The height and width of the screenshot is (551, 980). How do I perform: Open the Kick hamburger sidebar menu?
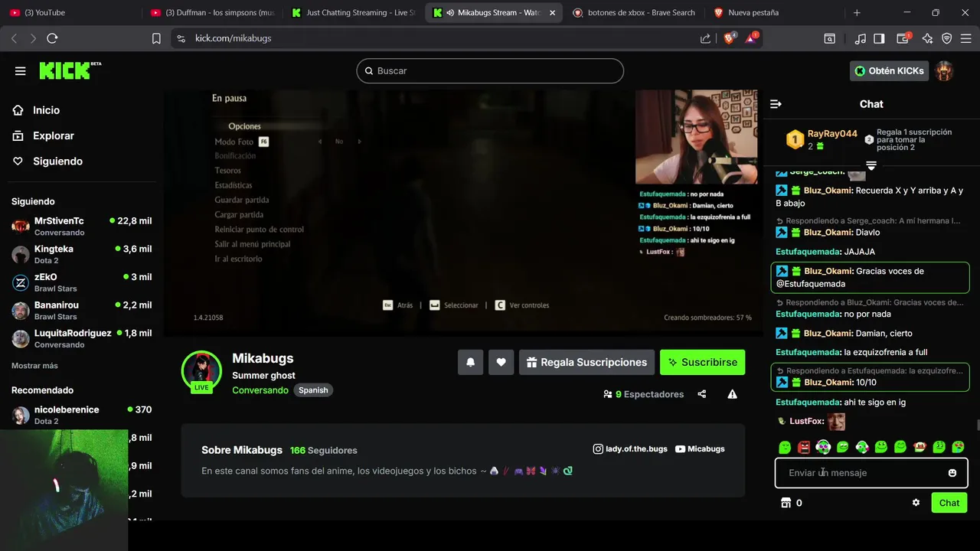21,71
